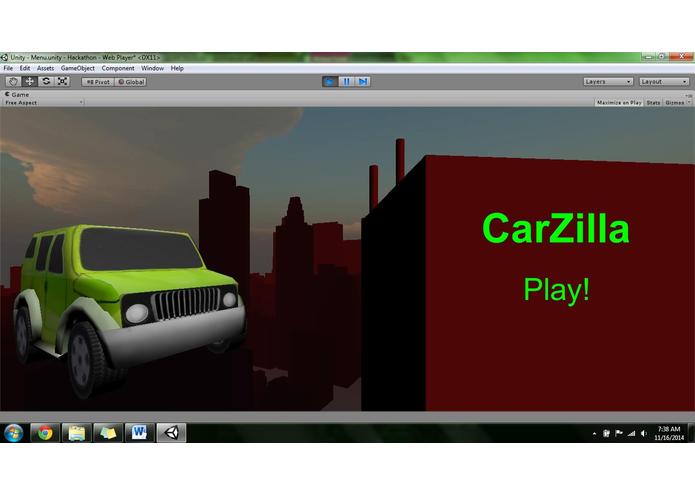Open the Component menu
The height and width of the screenshot is (494, 695).
(118, 68)
